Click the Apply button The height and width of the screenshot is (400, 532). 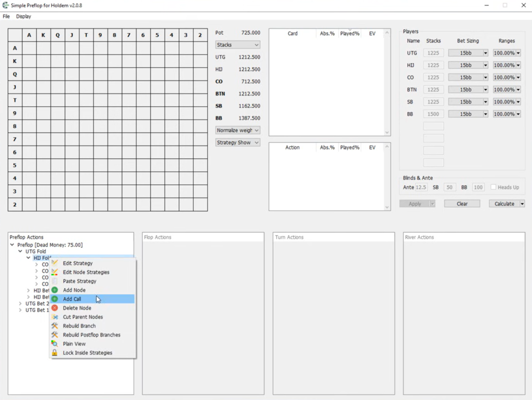coord(415,204)
